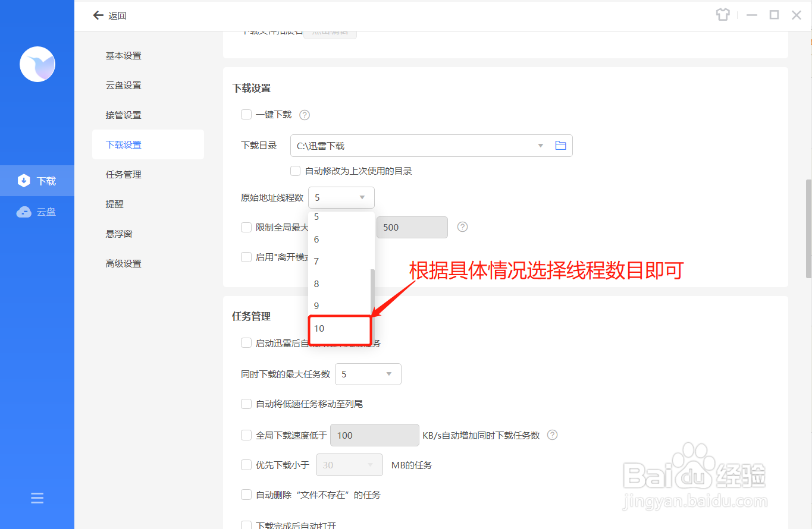Click the 返回 back label
Image resolution: width=812 pixels, height=529 pixels.
coord(117,16)
